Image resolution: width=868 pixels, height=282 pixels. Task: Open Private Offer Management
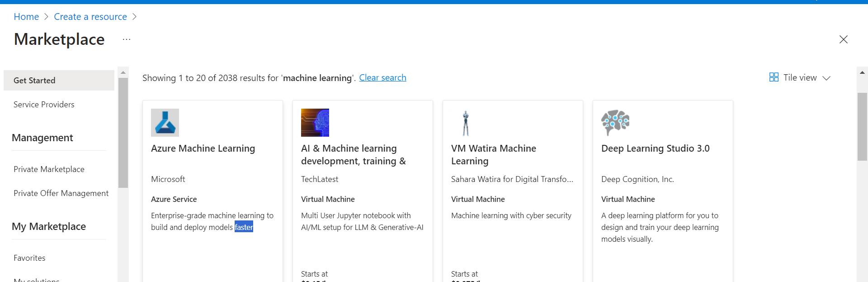pyautogui.click(x=61, y=193)
